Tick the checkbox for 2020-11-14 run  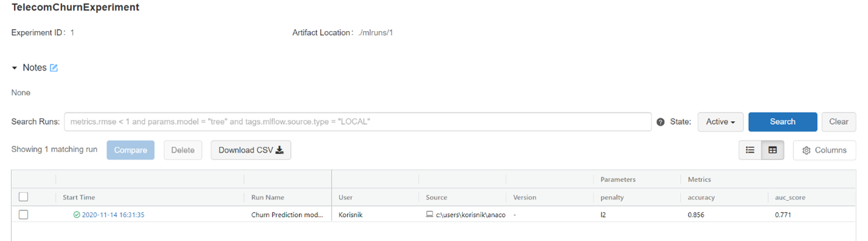[23, 215]
